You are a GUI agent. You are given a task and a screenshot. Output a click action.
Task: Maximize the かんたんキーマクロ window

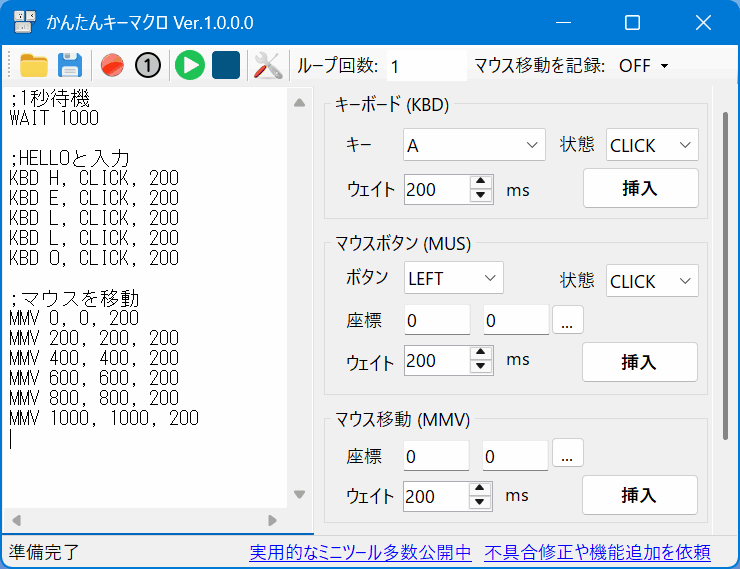point(632,22)
